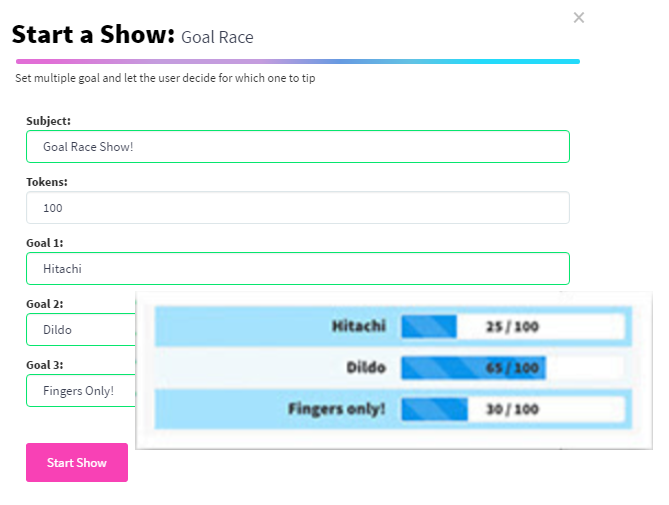669x505 pixels.
Task: Click the Subject input field
Action: pos(297,146)
